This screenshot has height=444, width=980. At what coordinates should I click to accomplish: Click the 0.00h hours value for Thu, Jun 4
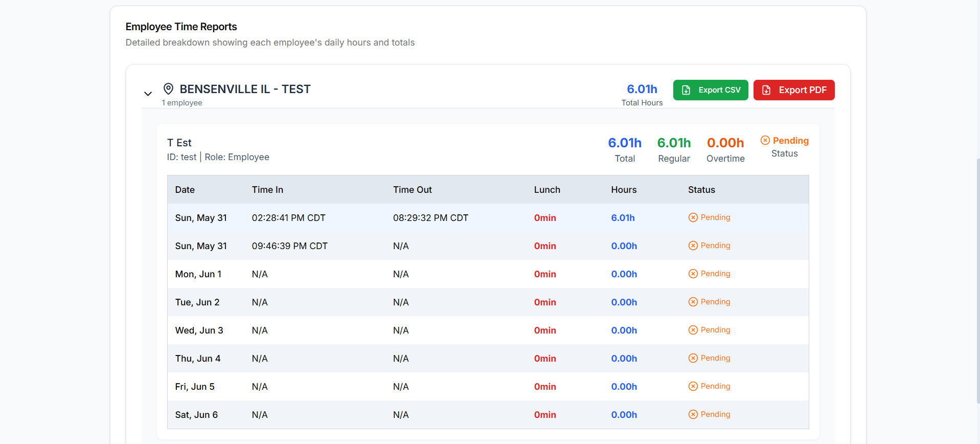[624, 359]
